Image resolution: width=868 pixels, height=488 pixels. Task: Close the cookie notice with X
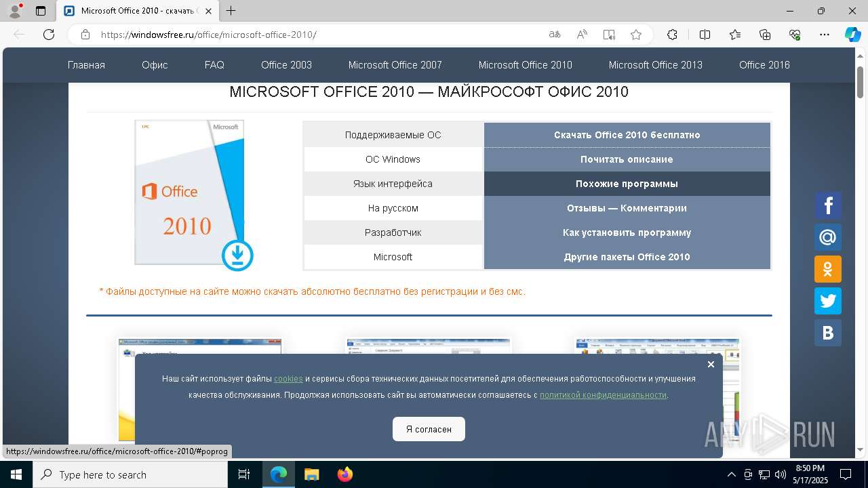(711, 365)
